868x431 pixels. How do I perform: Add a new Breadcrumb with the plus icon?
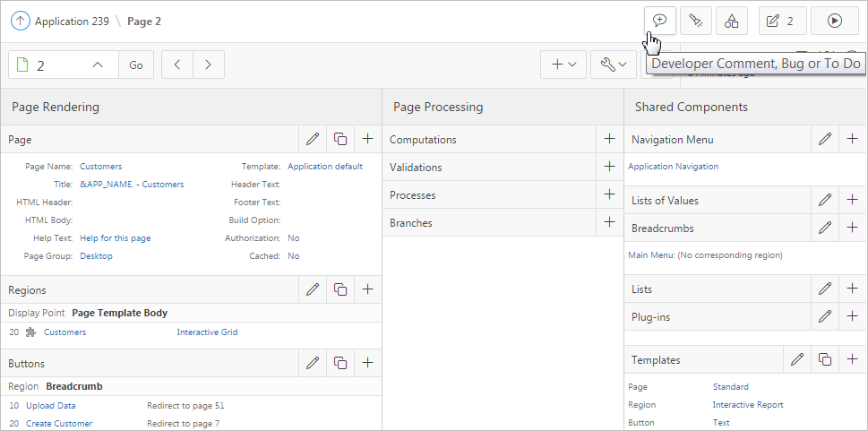click(852, 228)
